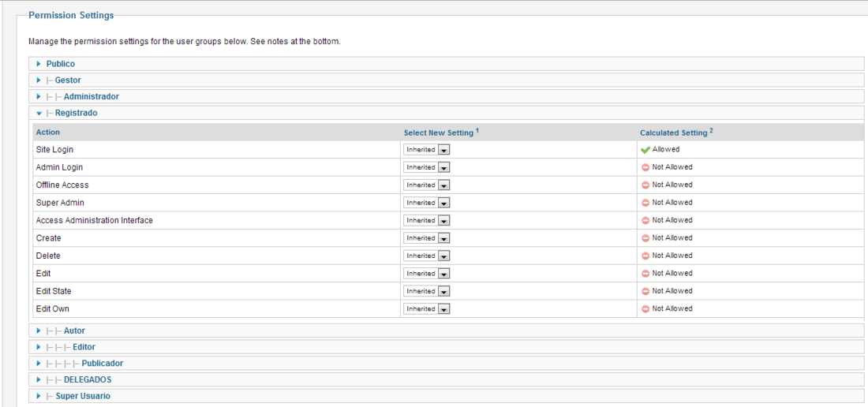This screenshot has height=407, width=868.
Task: Click the Allowed text for Site Login
Action: [666, 149]
